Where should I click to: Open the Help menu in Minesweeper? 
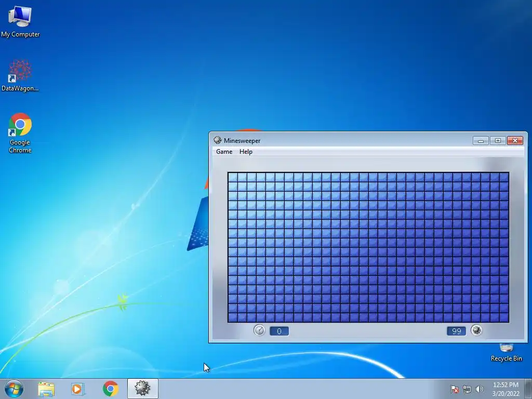pyautogui.click(x=246, y=152)
